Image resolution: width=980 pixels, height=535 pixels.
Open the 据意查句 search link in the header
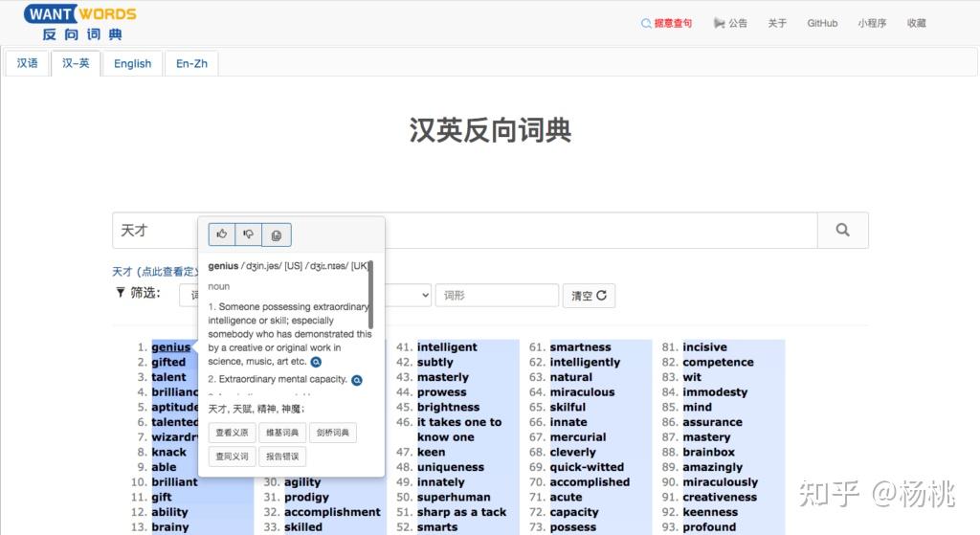tap(666, 23)
